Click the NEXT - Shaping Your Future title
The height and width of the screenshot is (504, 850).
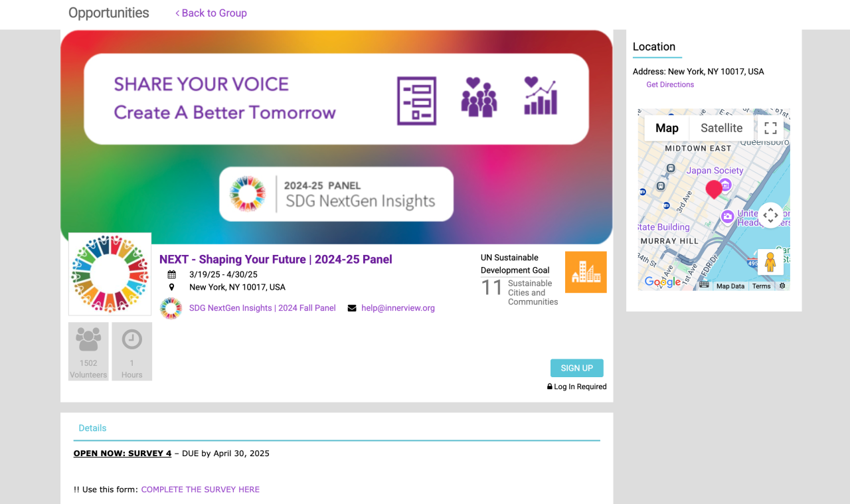click(x=276, y=259)
